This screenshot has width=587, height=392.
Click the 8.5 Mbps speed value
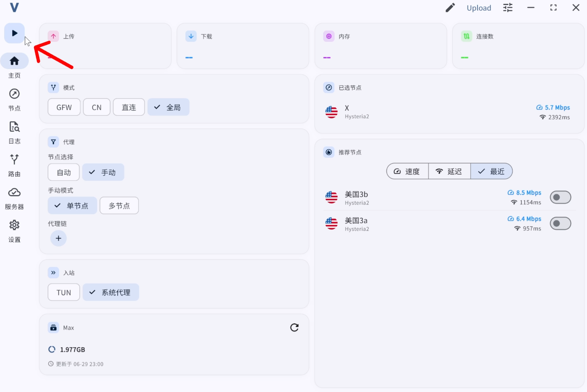pos(528,193)
